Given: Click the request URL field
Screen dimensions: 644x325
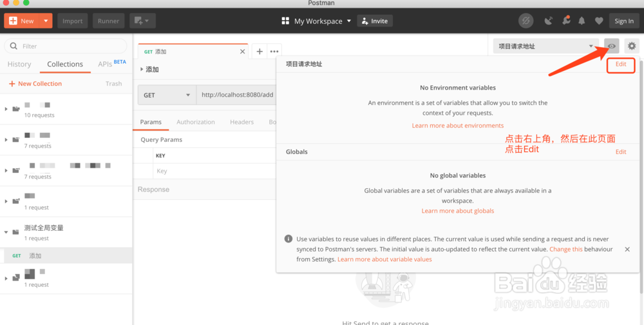Looking at the screenshot, I should [236, 95].
